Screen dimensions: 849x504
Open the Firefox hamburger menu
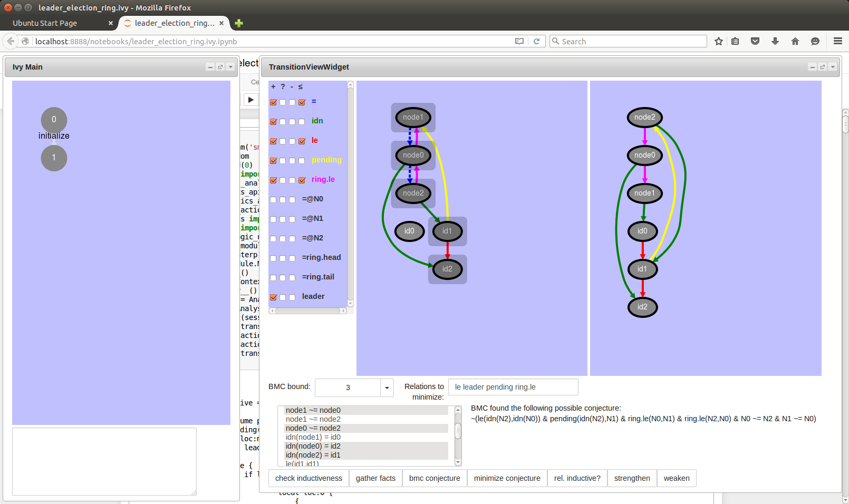(837, 41)
